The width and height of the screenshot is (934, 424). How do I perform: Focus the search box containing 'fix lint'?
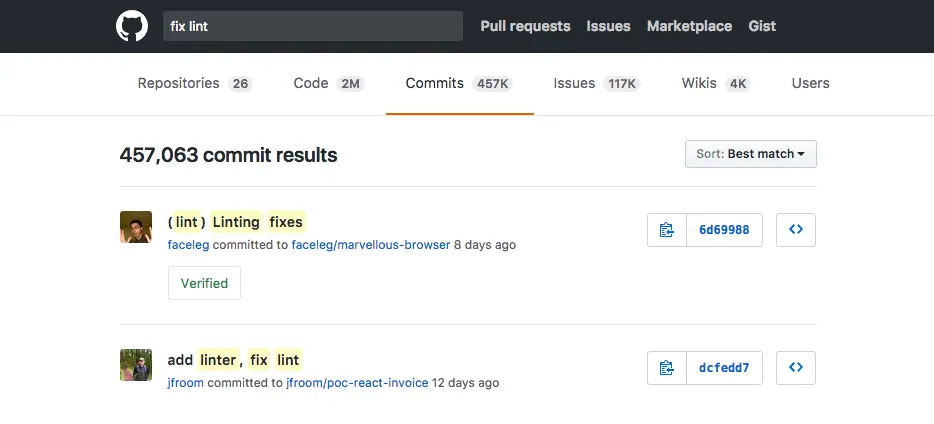313,26
